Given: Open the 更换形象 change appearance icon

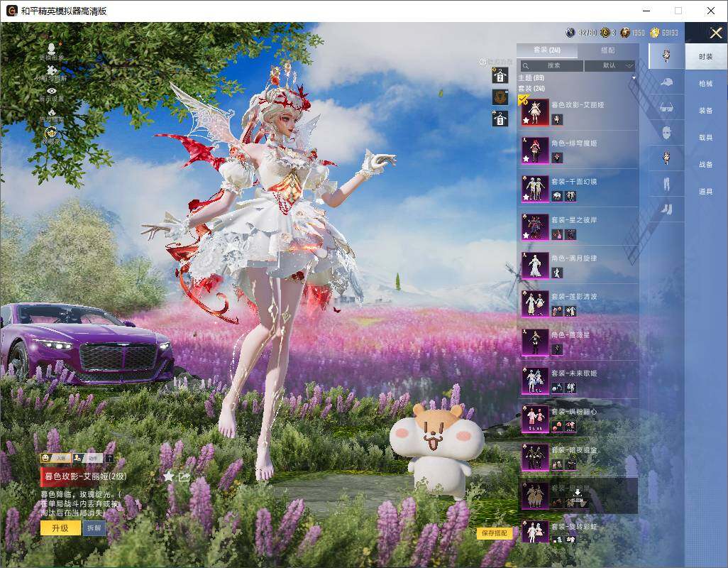Looking at the screenshot, I should 52,48.
